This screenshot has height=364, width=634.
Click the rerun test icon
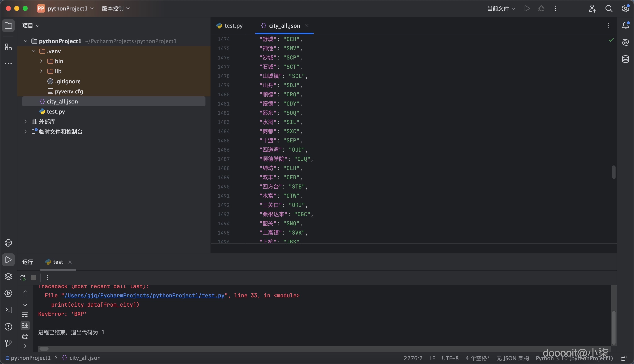tap(22, 278)
